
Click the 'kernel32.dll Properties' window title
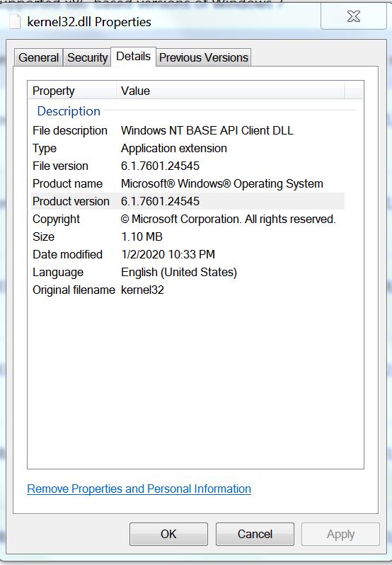pyautogui.click(x=89, y=22)
